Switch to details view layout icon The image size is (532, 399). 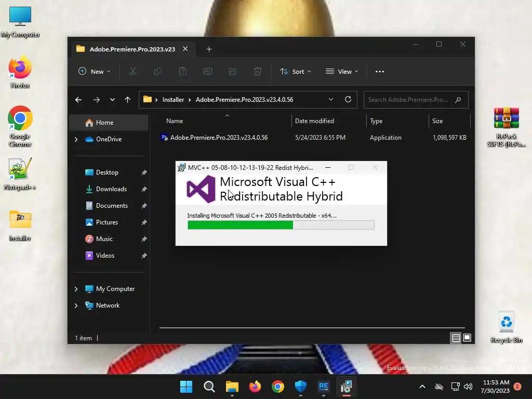456,338
